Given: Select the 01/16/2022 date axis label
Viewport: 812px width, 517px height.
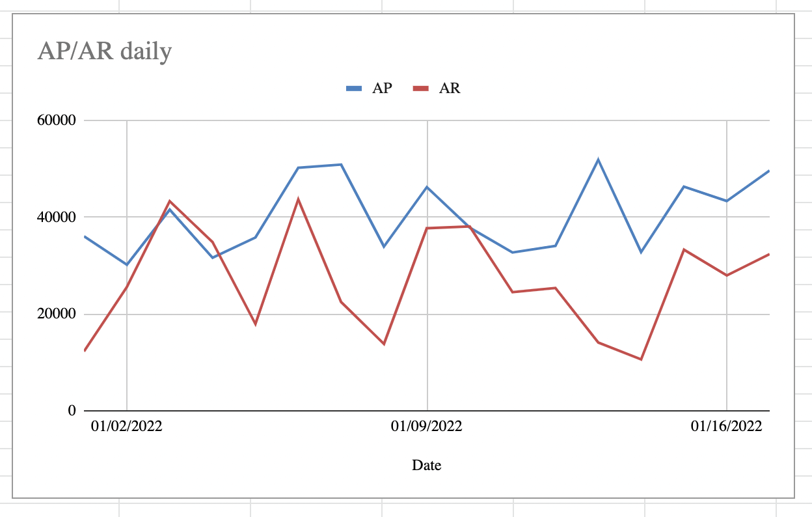Looking at the screenshot, I should pyautogui.click(x=726, y=426).
